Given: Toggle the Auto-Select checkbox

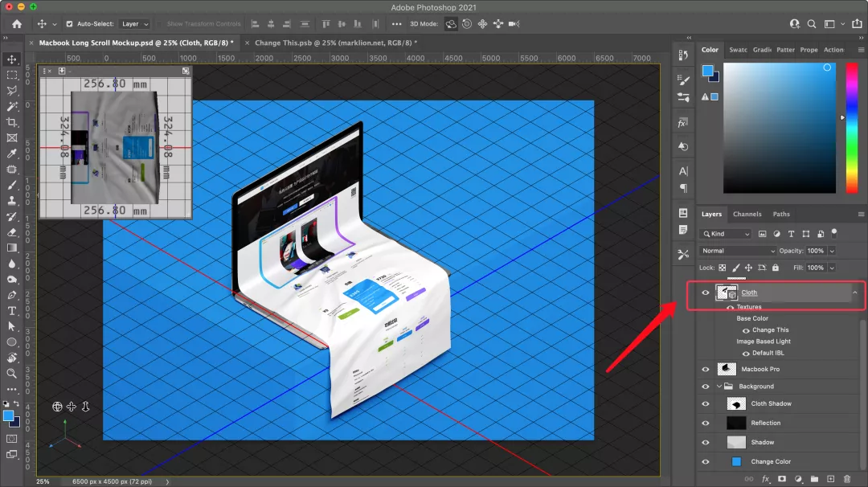Looking at the screenshot, I should (x=69, y=24).
